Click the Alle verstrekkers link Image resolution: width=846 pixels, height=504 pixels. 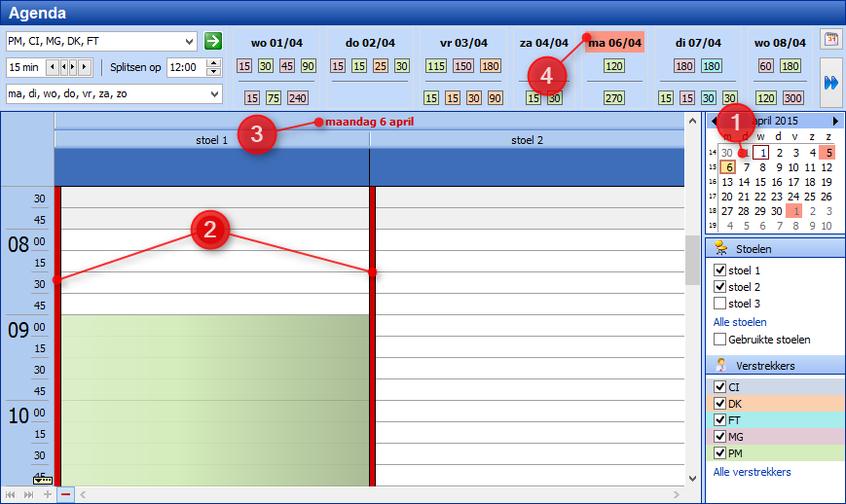(752, 472)
